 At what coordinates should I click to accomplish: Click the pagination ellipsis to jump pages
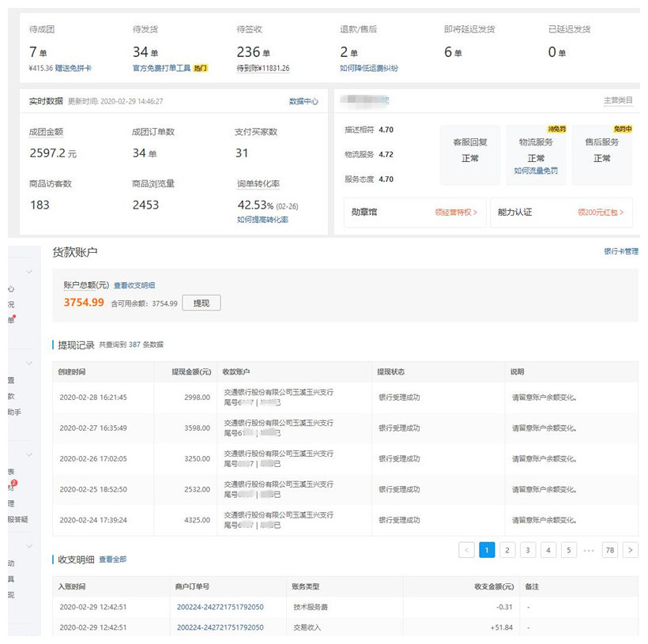(589, 550)
